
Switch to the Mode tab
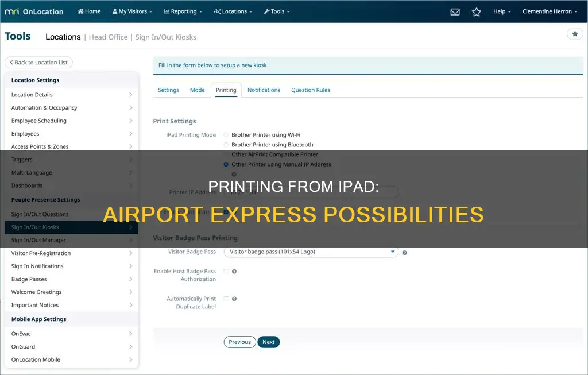click(198, 90)
